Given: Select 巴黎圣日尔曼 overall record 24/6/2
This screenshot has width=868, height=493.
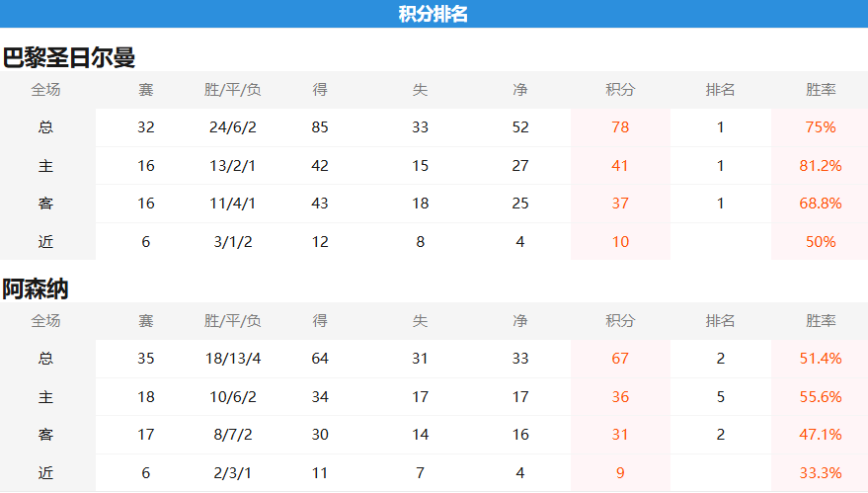Looking at the screenshot, I should point(233,127).
